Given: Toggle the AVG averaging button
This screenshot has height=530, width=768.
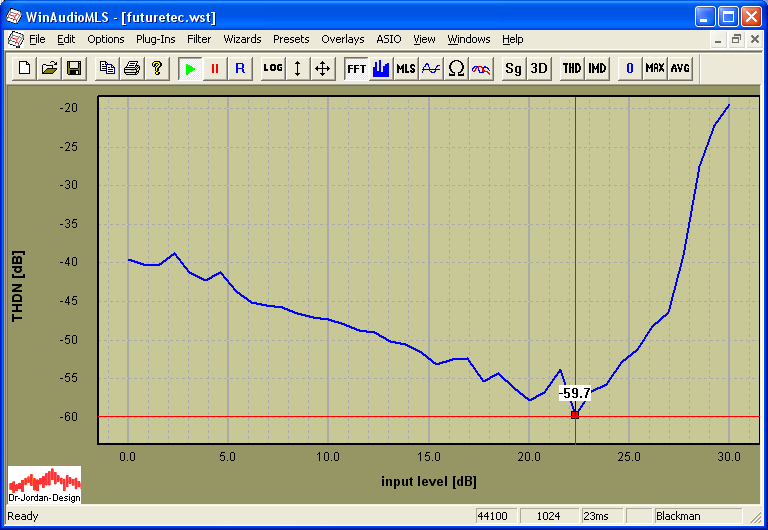Looking at the screenshot, I should click(680, 68).
